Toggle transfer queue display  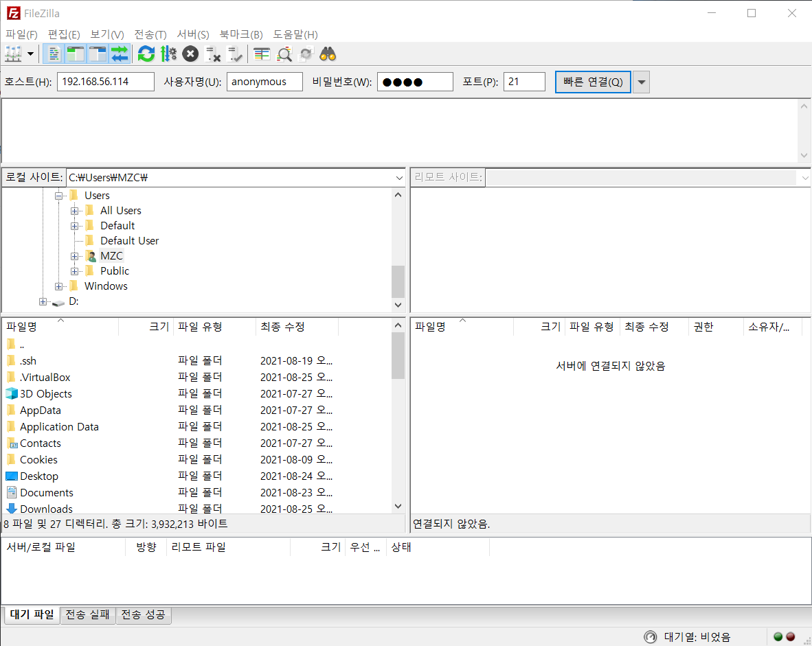click(x=120, y=54)
